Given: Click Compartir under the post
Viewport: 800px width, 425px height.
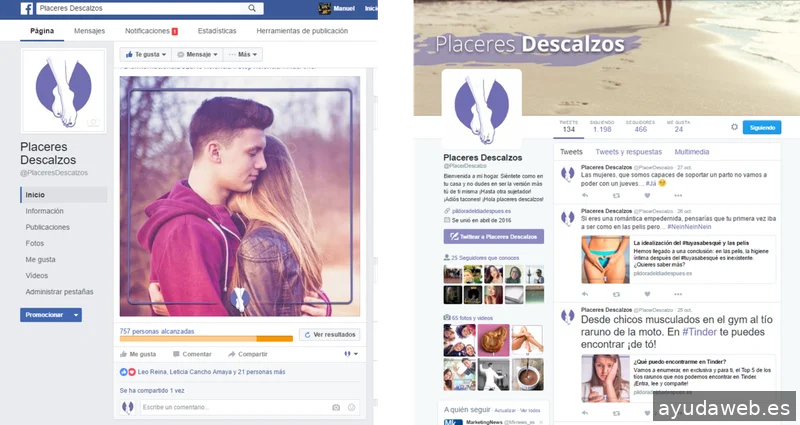Looking at the screenshot, I should (247, 354).
